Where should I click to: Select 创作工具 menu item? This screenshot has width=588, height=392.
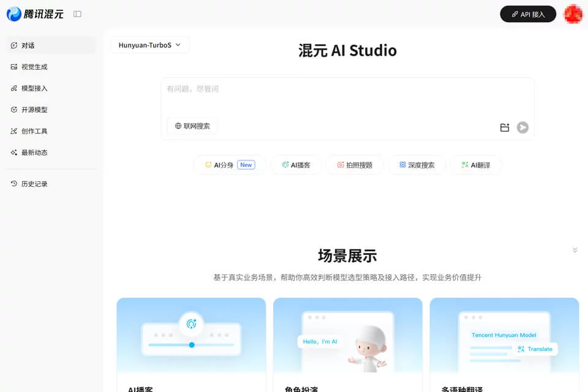coord(51,131)
